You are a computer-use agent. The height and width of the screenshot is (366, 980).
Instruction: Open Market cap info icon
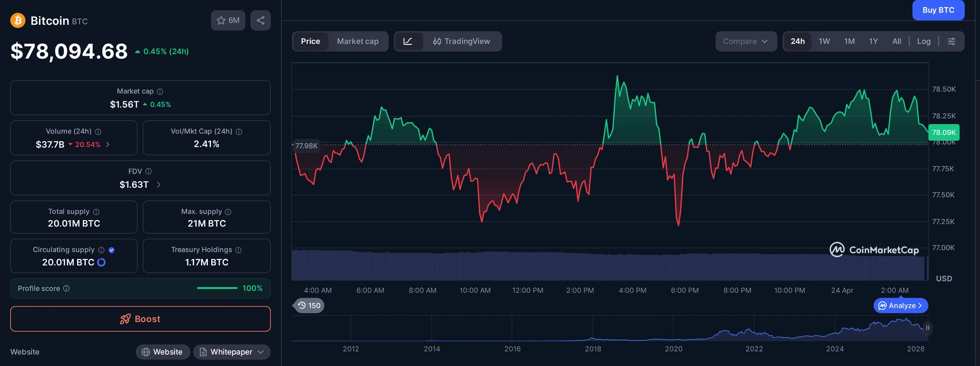click(160, 91)
